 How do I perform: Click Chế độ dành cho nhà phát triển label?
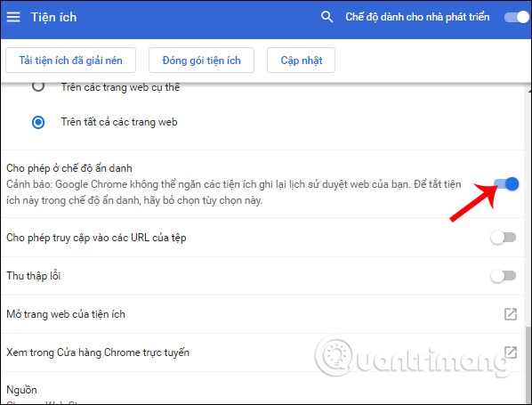pyautogui.click(x=417, y=17)
